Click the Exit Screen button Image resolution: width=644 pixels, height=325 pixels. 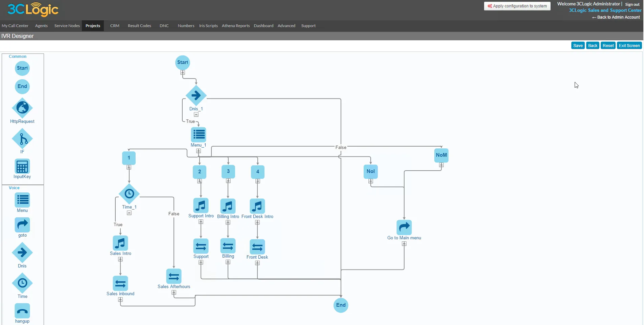pos(629,46)
